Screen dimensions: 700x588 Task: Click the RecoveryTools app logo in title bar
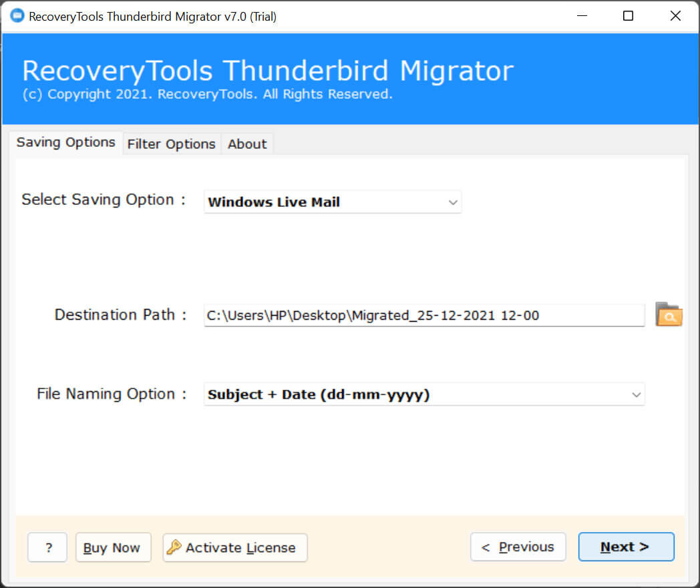click(x=17, y=15)
